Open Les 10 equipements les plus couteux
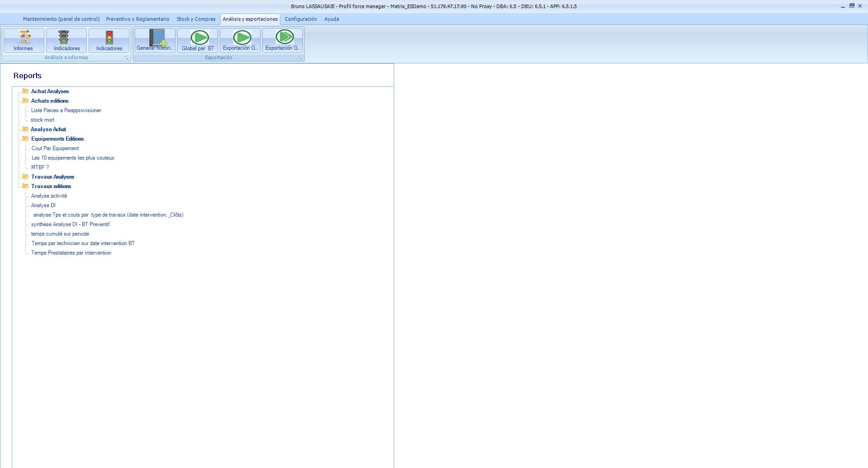868x468 pixels. point(73,158)
